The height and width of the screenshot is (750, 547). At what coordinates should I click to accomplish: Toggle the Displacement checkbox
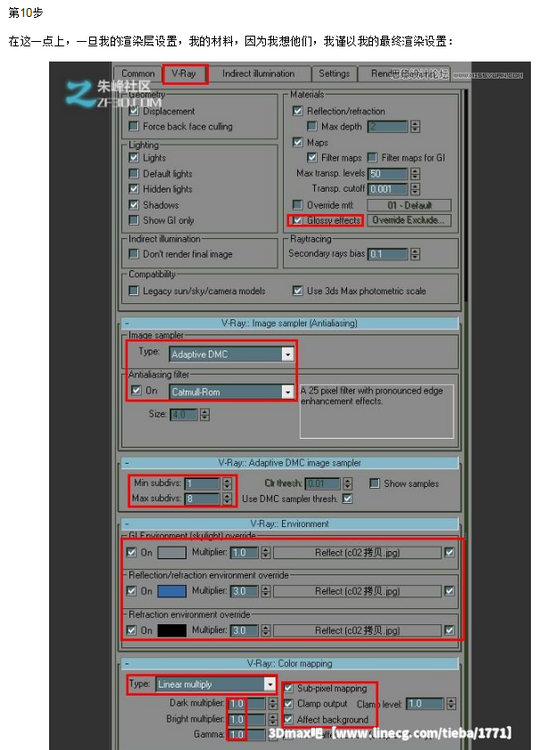(134, 111)
